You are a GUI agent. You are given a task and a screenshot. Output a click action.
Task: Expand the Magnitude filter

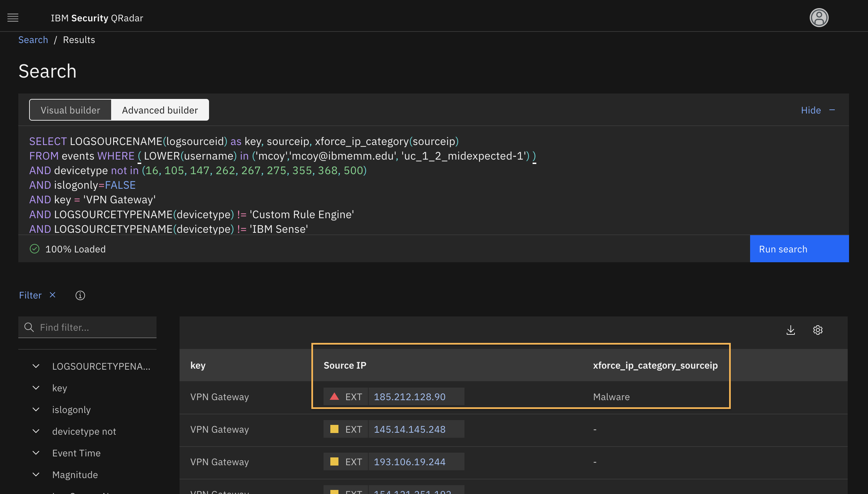click(x=36, y=475)
